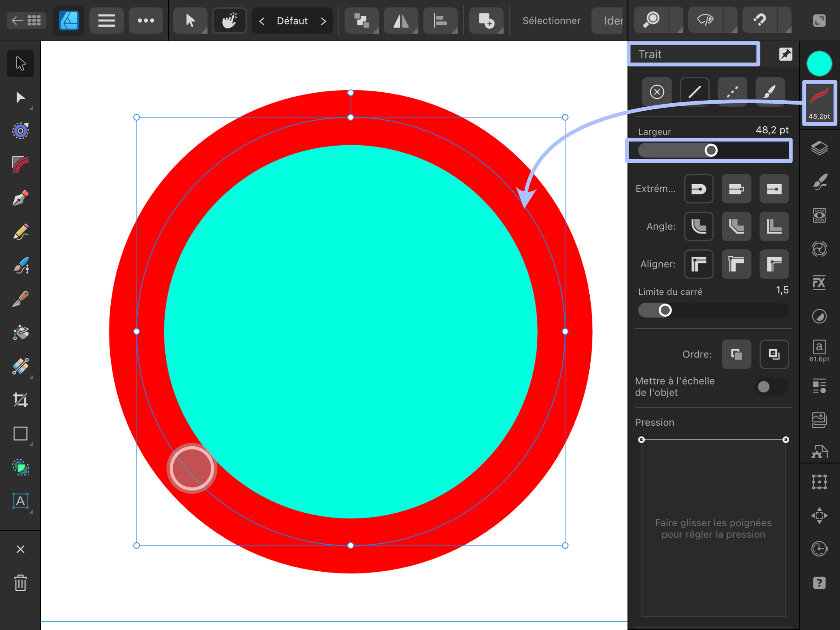
Task: Switch to previous toolbar preset
Action: point(262,21)
